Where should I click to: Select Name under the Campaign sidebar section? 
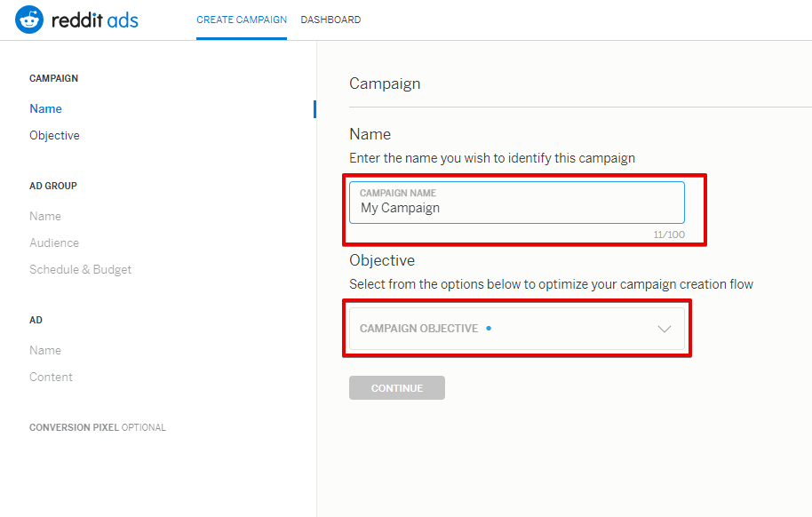tap(45, 108)
